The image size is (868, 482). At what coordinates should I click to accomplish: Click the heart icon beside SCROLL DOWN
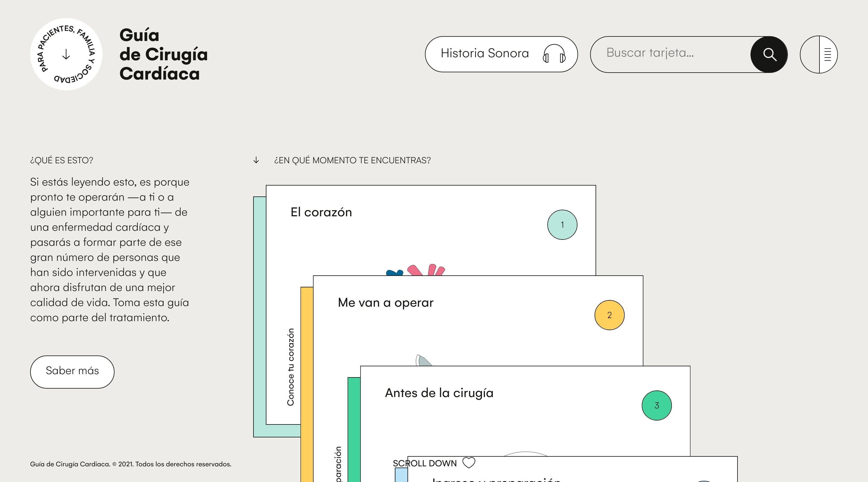point(468,462)
